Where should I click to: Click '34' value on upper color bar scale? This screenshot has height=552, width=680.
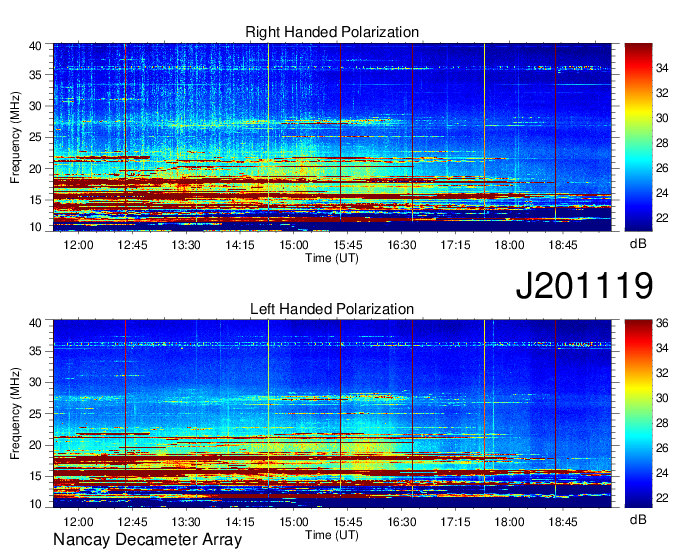click(x=662, y=68)
